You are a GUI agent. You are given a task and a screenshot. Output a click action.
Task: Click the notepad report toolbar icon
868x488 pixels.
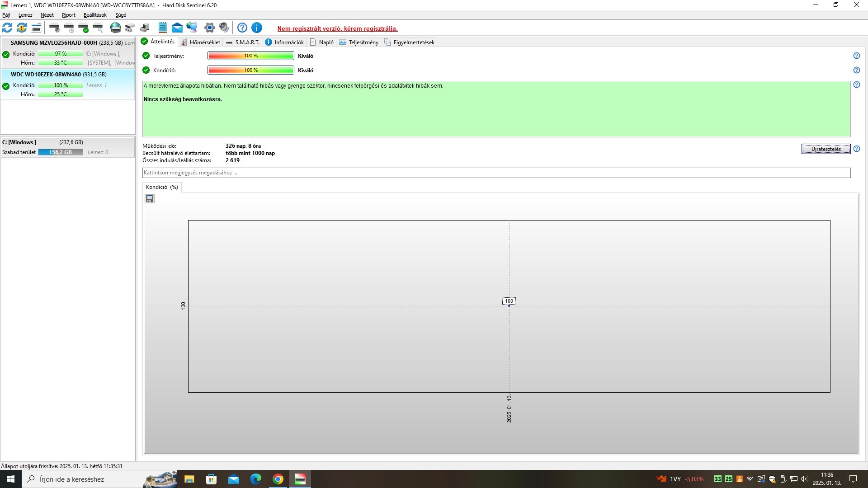click(163, 28)
